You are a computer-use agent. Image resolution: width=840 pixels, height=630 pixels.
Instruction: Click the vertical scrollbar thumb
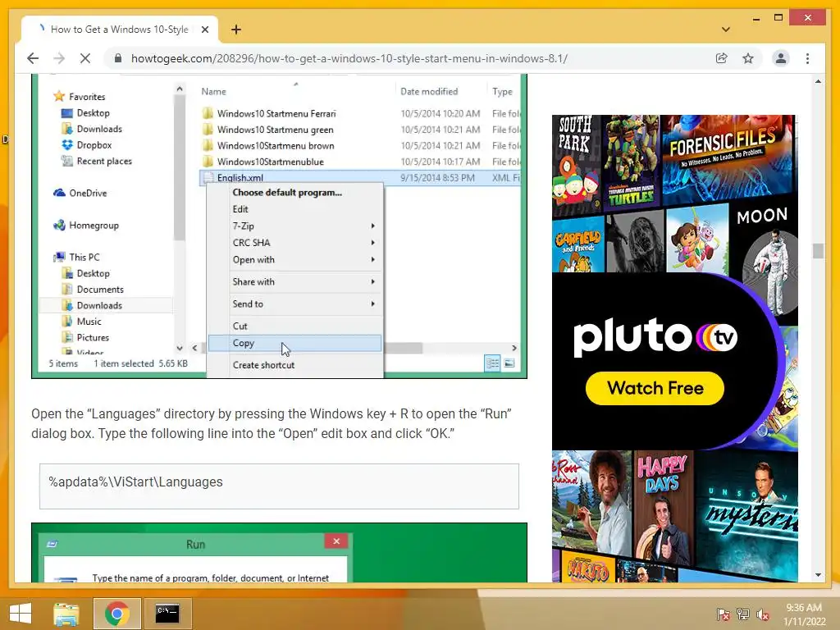coord(818,251)
